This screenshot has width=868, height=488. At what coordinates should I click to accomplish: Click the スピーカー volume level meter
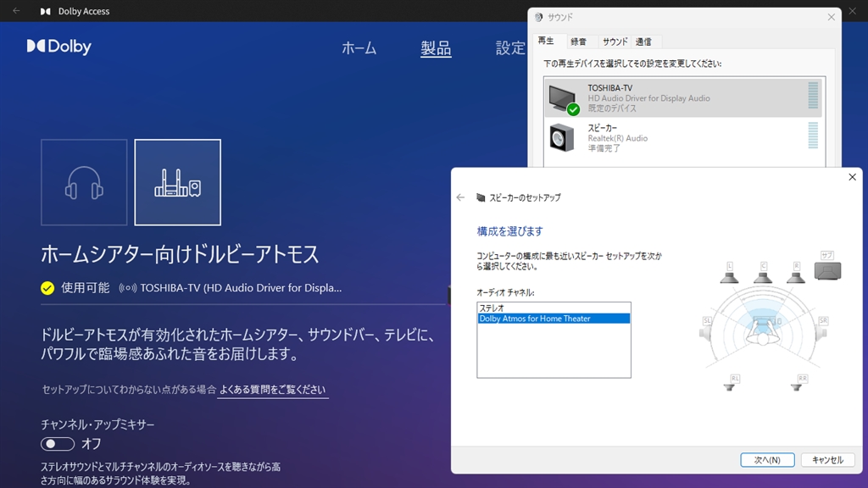(x=813, y=136)
